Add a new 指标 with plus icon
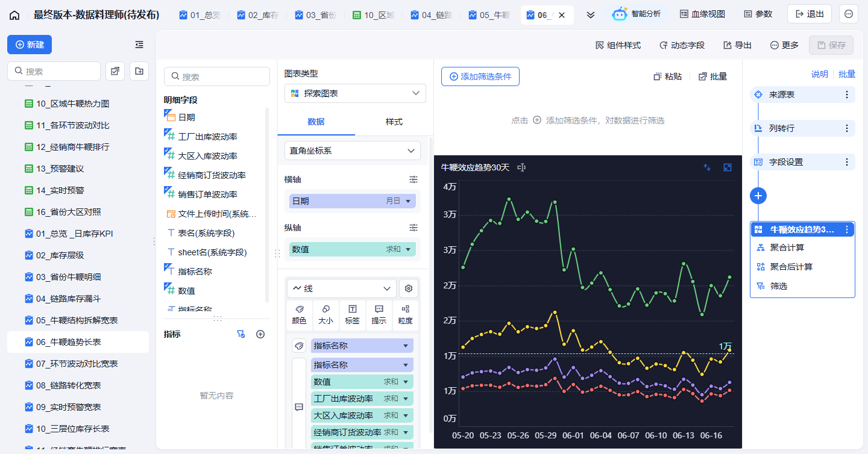The width and height of the screenshot is (868, 454). (260, 334)
